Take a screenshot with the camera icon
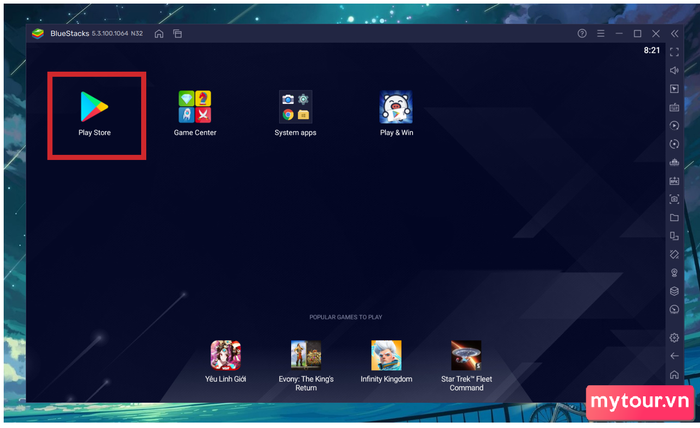 [x=674, y=199]
